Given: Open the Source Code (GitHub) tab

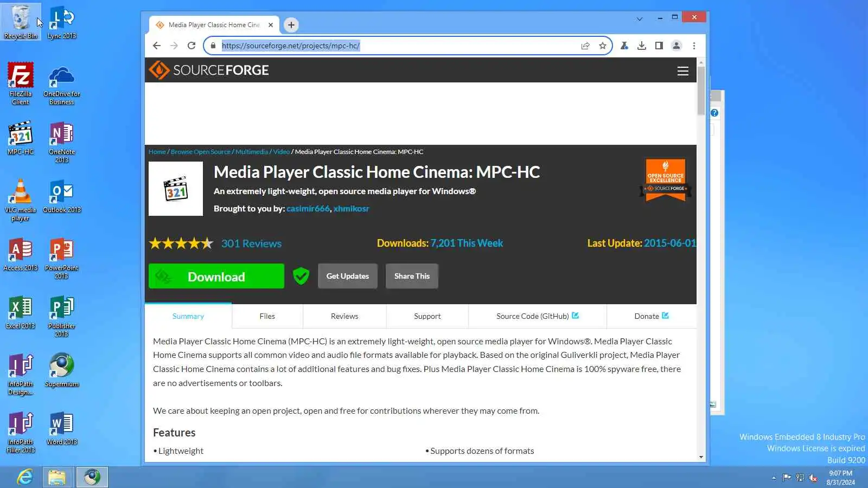Looking at the screenshot, I should (538, 316).
